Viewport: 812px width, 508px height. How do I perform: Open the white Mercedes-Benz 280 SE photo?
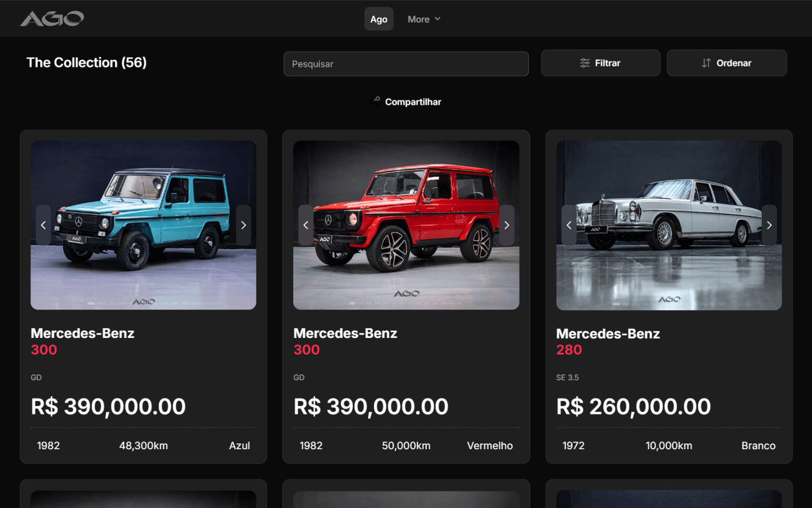669,225
